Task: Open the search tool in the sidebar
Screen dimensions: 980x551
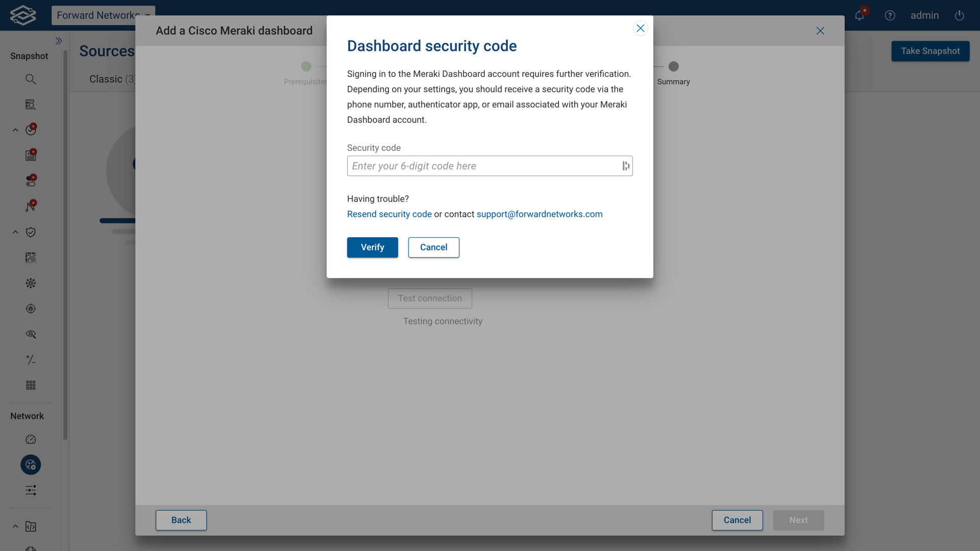Action: coord(31,79)
